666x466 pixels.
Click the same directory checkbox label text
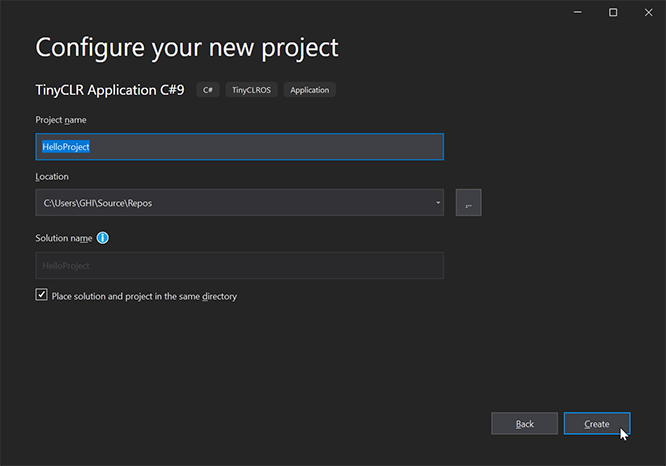click(x=144, y=296)
